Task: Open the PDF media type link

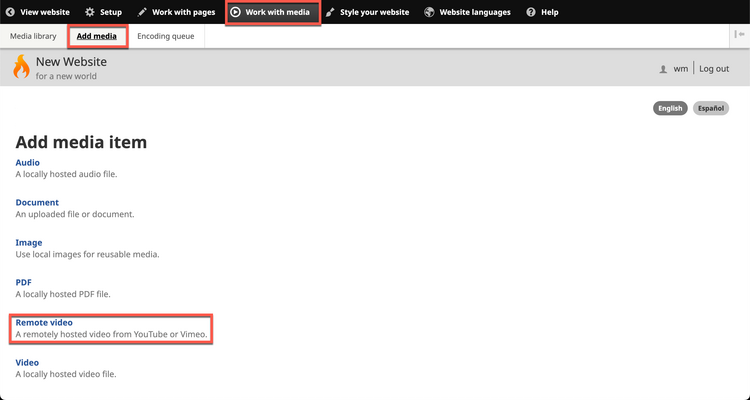Action: pos(24,283)
